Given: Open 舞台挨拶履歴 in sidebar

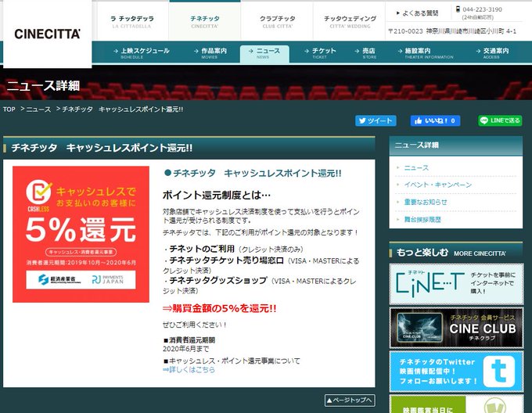Looking at the screenshot, I should pos(422,219).
